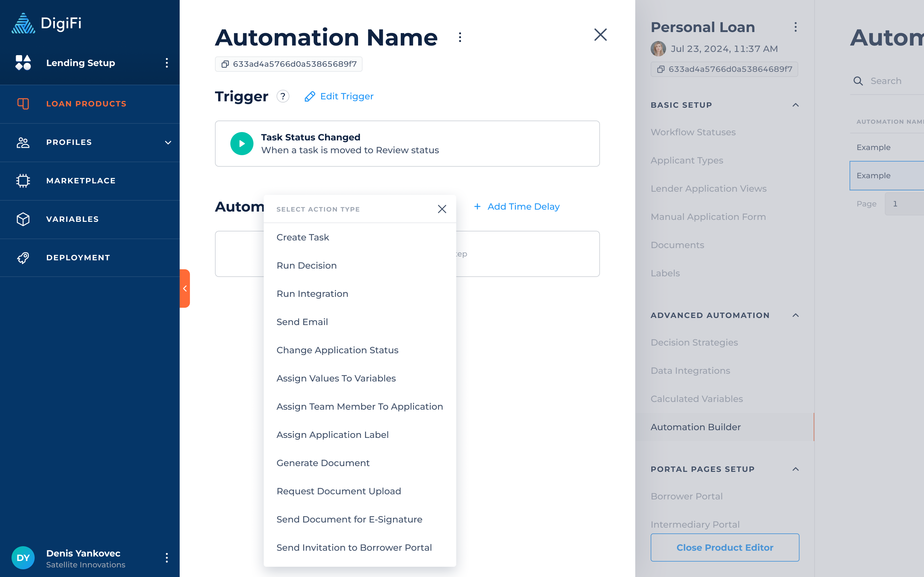
Task: Click Add Time Delay link
Action: pyautogui.click(x=517, y=206)
